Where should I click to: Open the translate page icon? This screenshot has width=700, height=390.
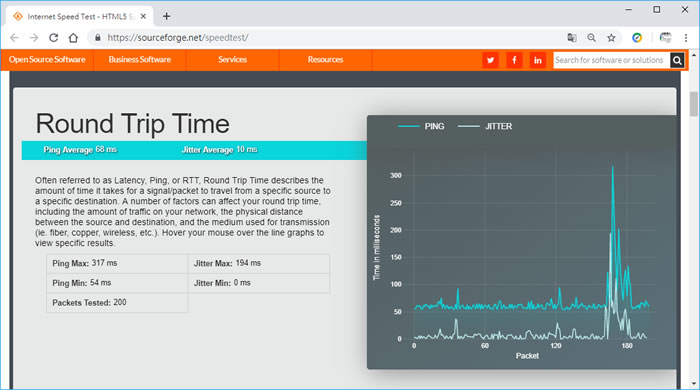[572, 38]
